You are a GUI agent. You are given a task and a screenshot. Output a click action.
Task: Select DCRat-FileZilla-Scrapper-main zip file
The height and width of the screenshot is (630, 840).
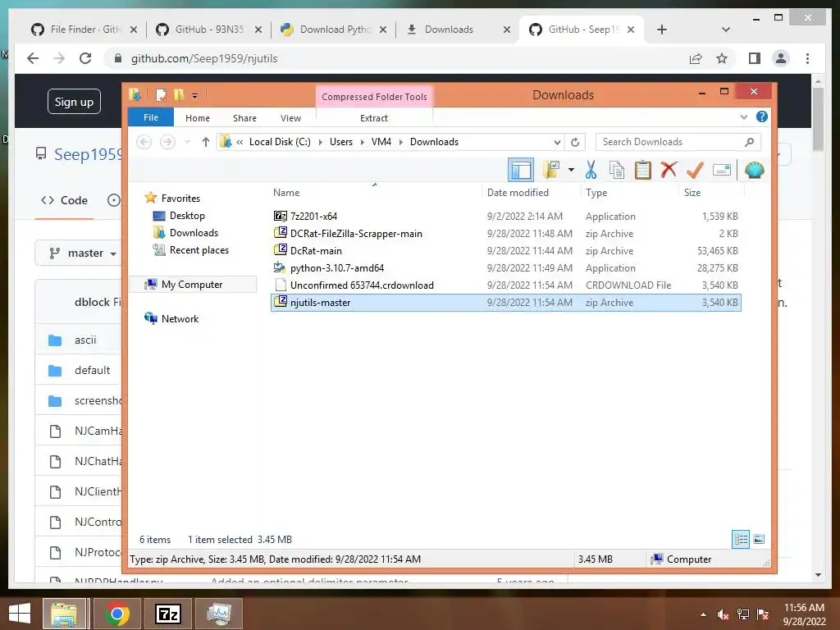(356, 234)
